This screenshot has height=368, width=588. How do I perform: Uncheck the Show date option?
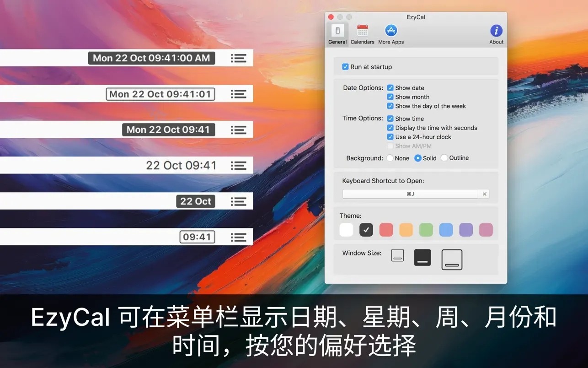(390, 88)
